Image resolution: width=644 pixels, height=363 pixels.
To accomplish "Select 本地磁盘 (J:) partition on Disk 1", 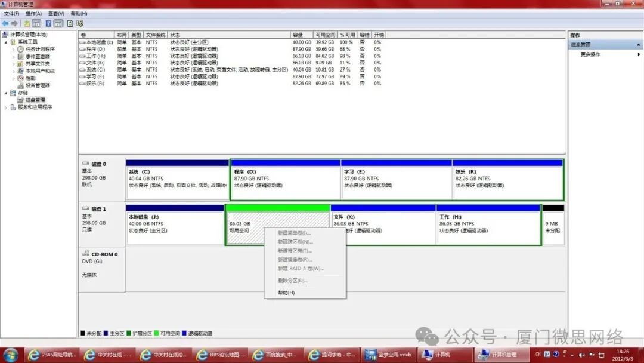I will coord(175,225).
